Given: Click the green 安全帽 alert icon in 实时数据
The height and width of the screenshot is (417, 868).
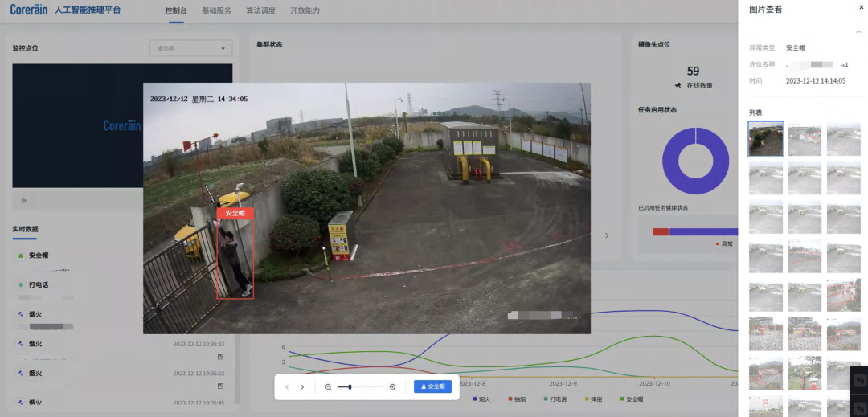Looking at the screenshot, I should [20, 256].
